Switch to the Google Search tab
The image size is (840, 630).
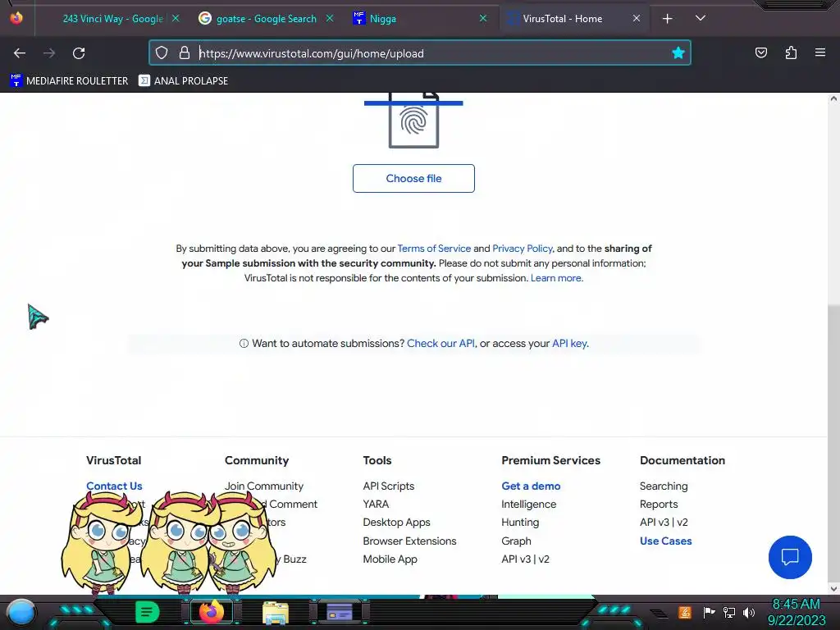click(267, 19)
